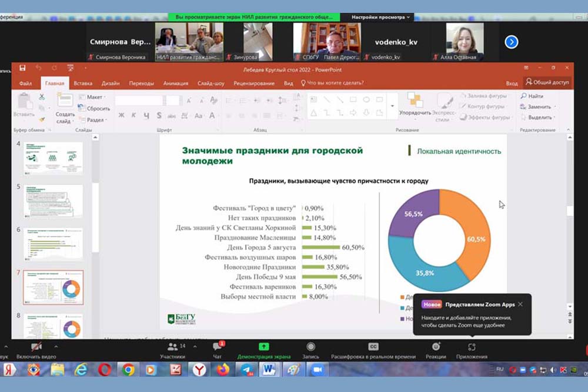The image size is (588, 392).
Task: Switch to the Вставка ribbon tab
Action: (83, 83)
